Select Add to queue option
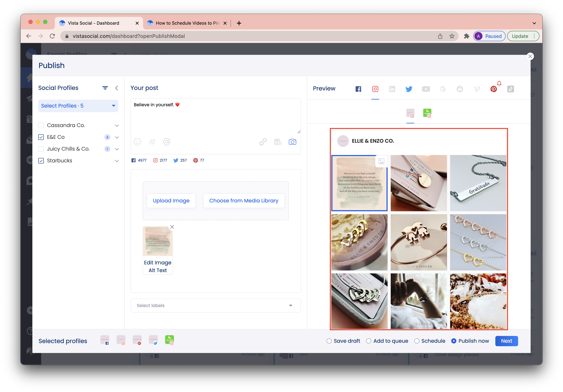Screen dimensions: 563x392 click(x=368, y=341)
